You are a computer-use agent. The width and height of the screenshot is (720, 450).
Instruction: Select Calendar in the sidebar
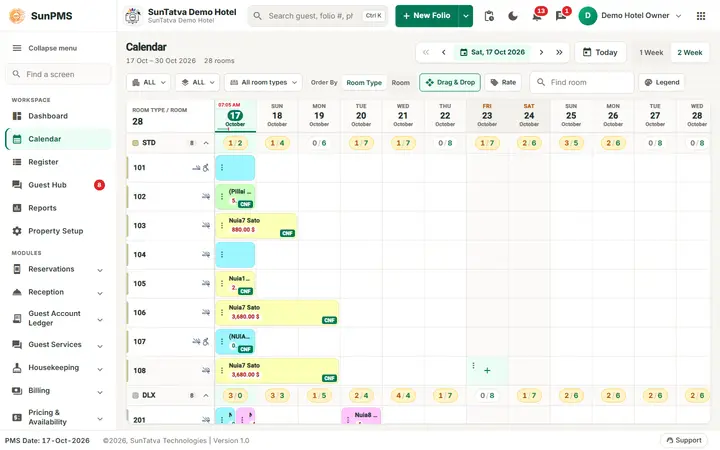coord(58,139)
